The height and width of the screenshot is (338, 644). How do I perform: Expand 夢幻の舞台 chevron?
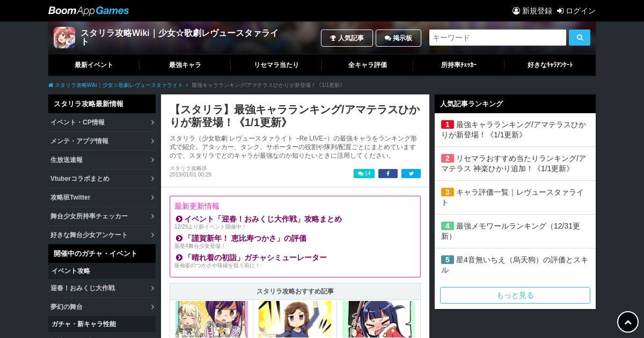pos(152,307)
